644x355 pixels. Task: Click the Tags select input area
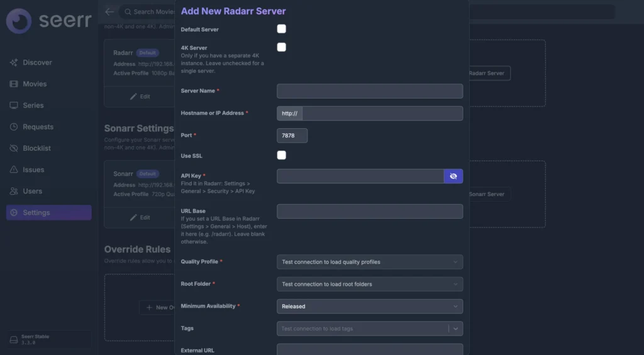click(x=362, y=329)
